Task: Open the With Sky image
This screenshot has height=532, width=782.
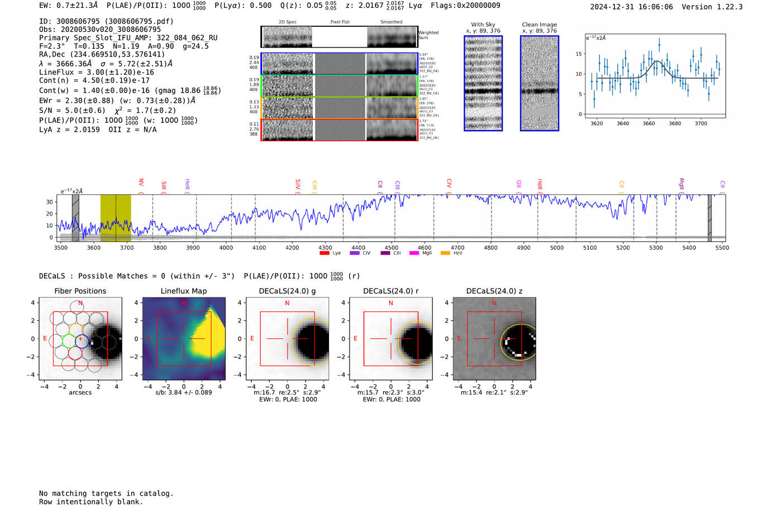Action: pyautogui.click(x=483, y=83)
